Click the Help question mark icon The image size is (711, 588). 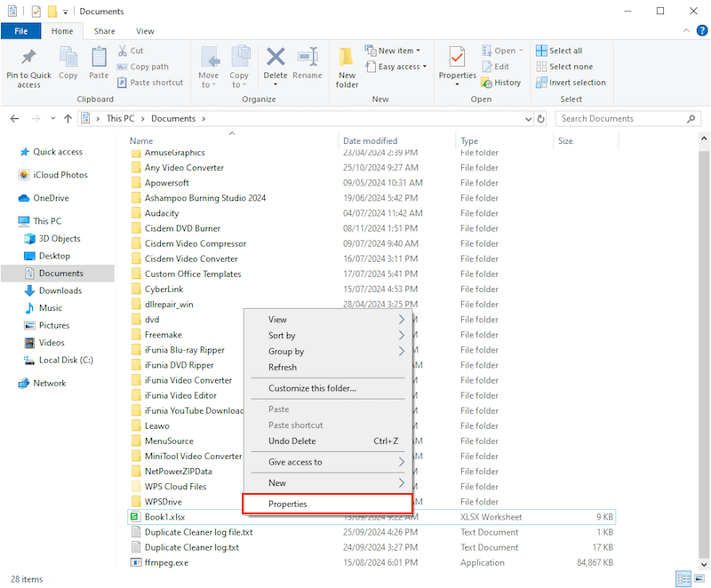(701, 30)
